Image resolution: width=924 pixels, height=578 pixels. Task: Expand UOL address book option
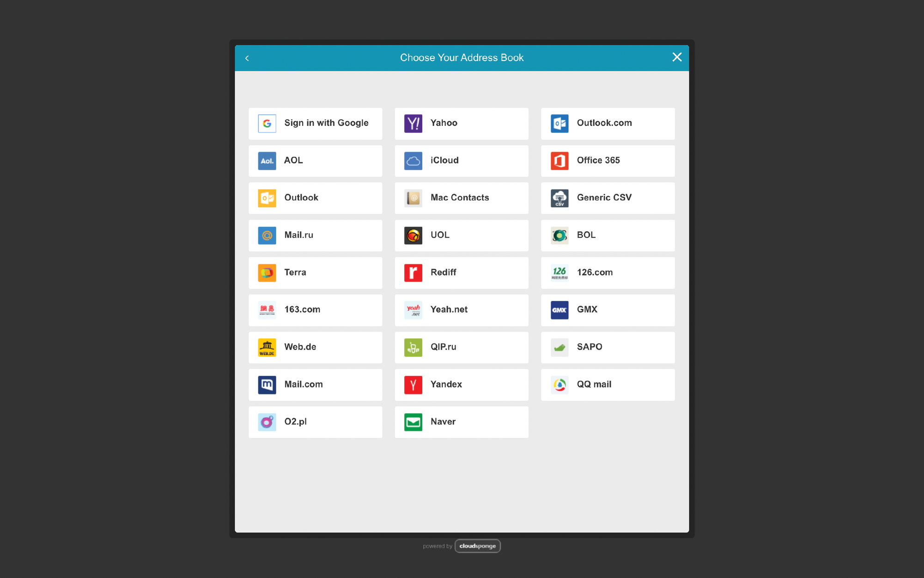(462, 234)
